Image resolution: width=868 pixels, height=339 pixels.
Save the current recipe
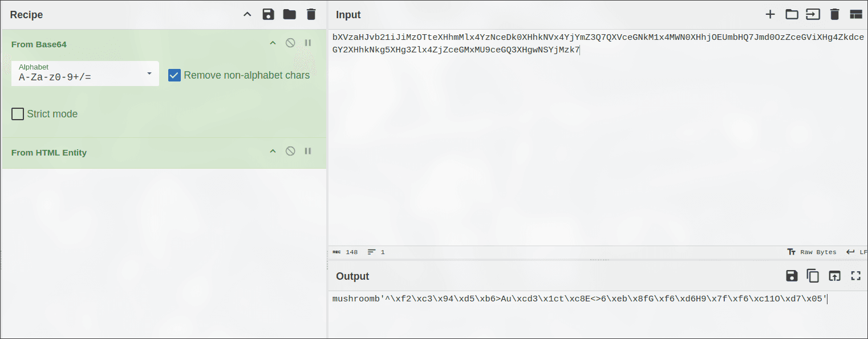point(268,14)
